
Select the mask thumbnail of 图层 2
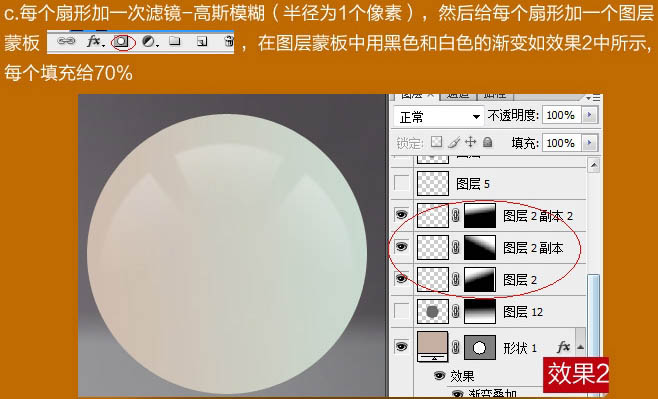(480, 279)
